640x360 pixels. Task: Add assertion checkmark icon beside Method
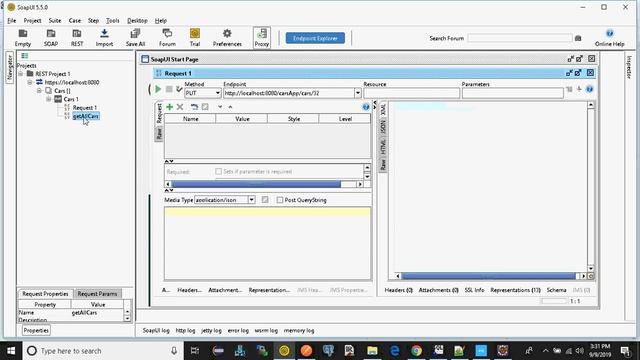click(x=179, y=89)
